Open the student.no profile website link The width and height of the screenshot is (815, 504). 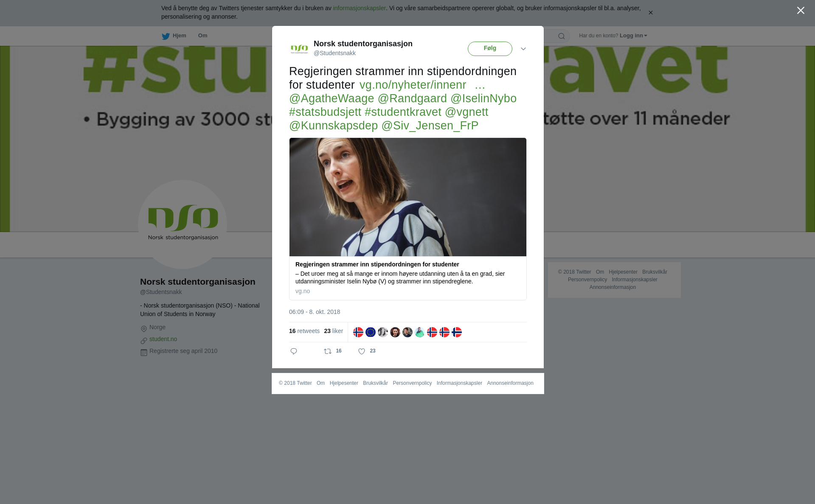163,339
